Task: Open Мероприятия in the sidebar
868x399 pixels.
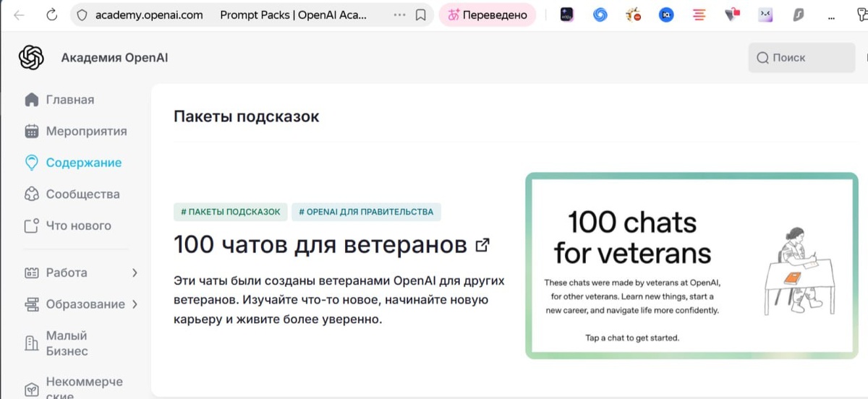Action: click(x=86, y=132)
